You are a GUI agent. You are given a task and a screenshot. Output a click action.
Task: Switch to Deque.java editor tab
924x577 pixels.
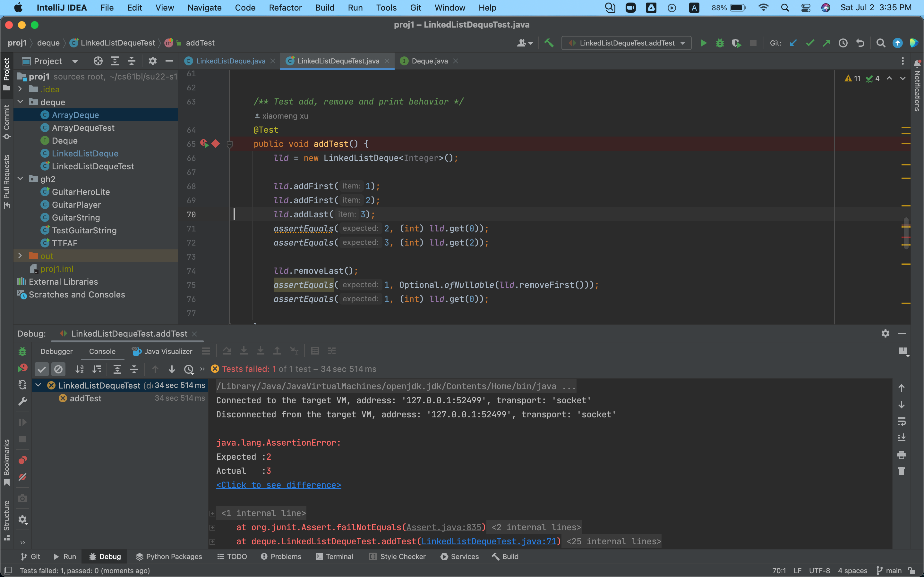coord(429,61)
